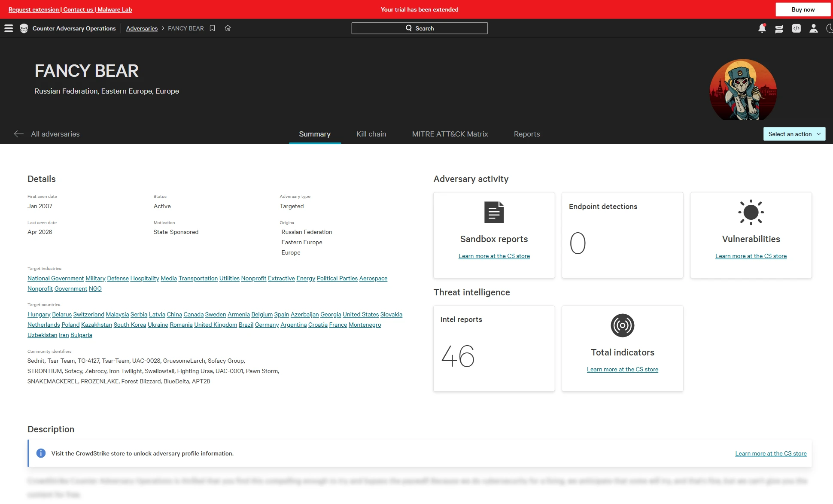Select the Defense industry link
The image size is (833, 504).
(118, 278)
